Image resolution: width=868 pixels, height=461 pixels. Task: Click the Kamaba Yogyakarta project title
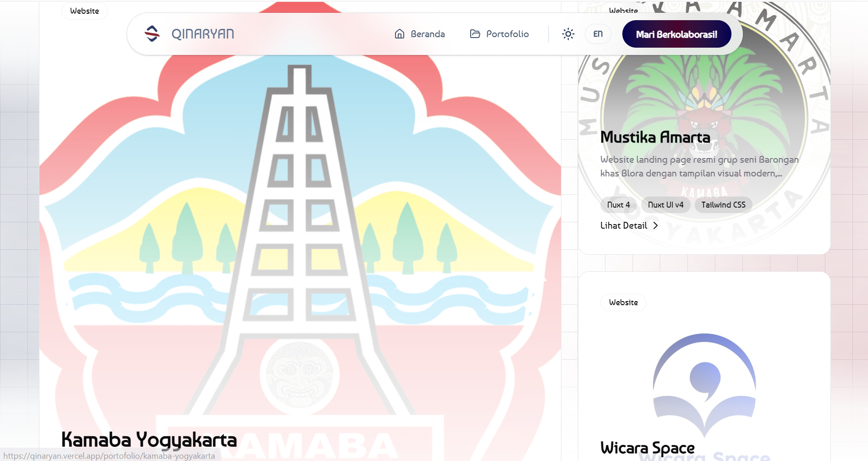(x=149, y=439)
